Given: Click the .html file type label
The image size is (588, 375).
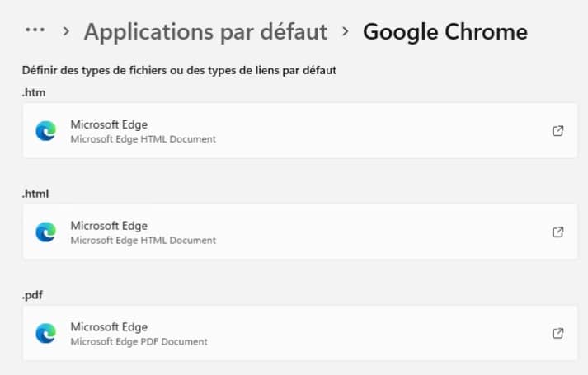Looking at the screenshot, I should click(36, 194).
